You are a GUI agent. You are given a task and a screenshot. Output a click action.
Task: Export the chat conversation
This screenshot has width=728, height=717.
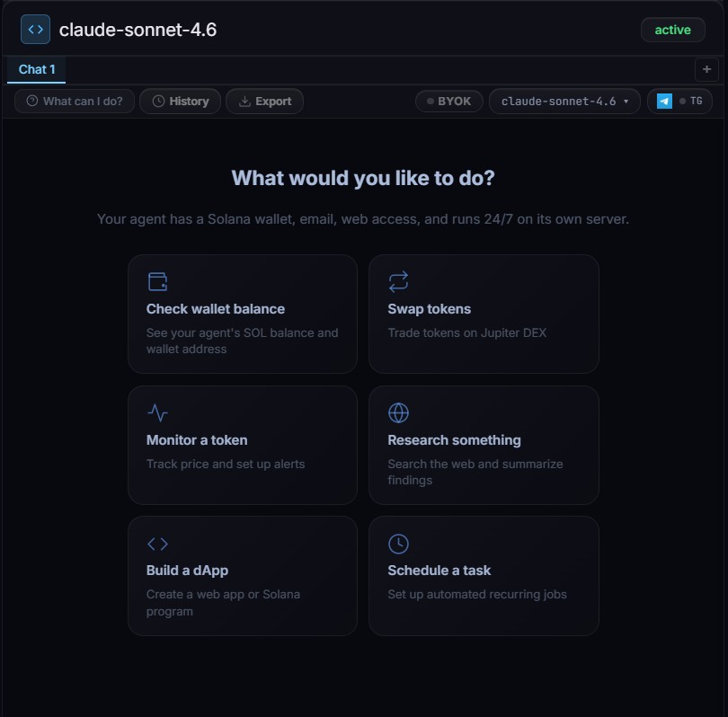coord(264,102)
